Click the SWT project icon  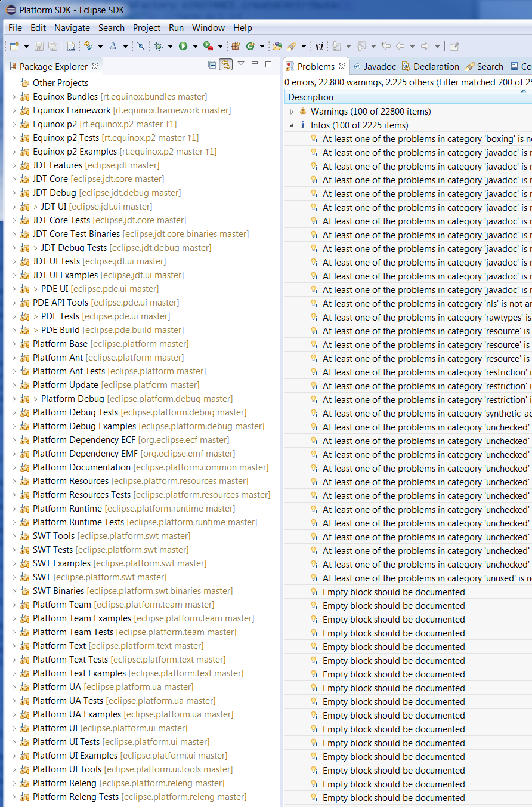(x=25, y=577)
